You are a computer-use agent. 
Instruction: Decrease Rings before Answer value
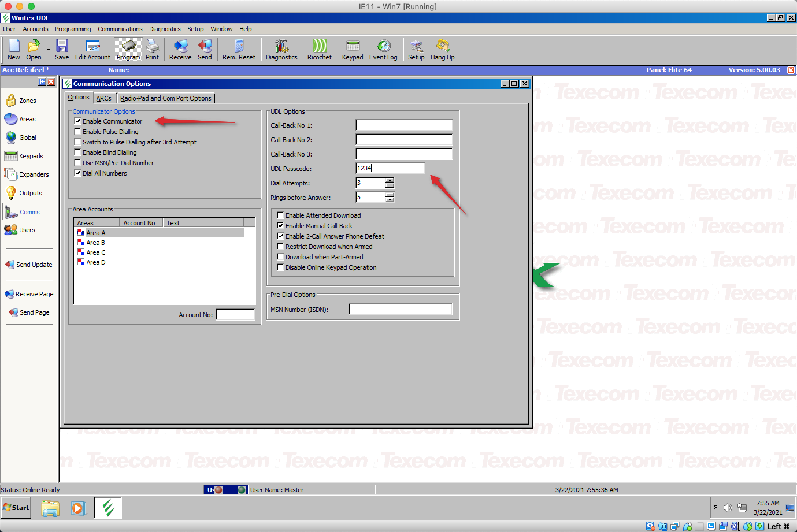pyautogui.click(x=390, y=200)
